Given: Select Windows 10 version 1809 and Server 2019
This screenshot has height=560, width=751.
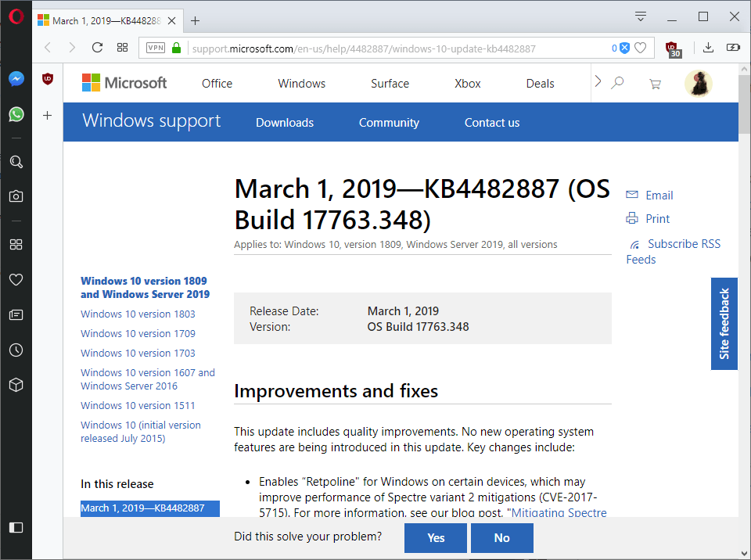Looking at the screenshot, I should tap(146, 287).
